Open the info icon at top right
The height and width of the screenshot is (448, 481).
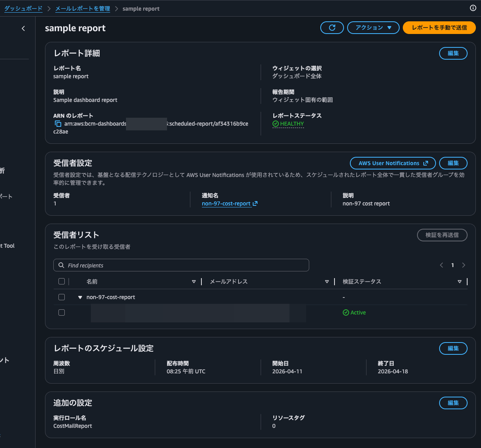point(473,8)
